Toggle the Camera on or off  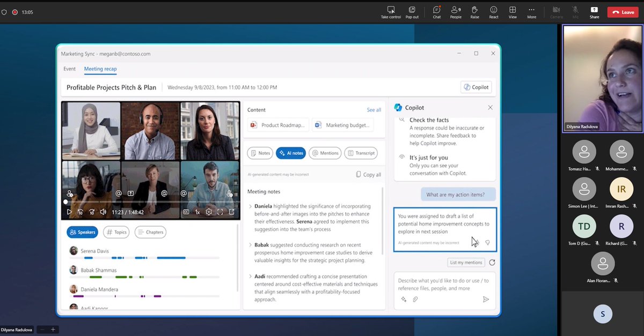pos(556,12)
